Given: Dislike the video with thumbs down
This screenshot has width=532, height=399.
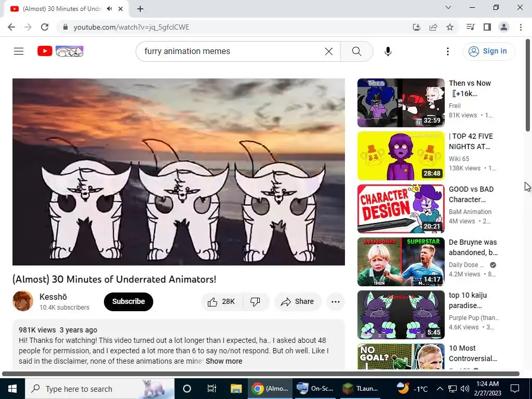Looking at the screenshot, I should tap(256, 302).
